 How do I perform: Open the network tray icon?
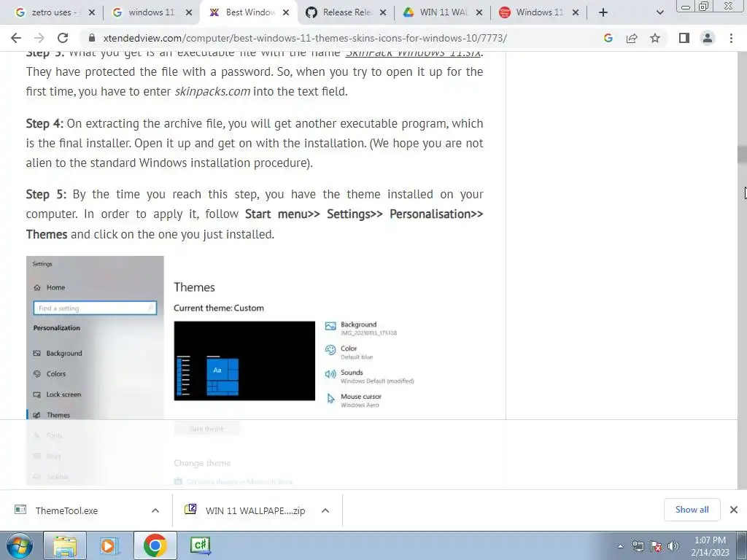click(x=638, y=546)
